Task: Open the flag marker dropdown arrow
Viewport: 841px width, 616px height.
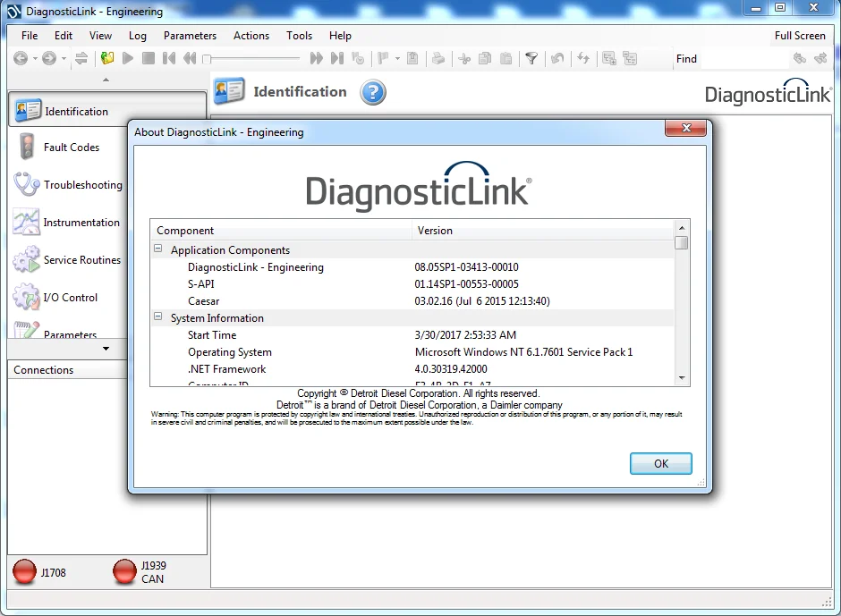Action: [397, 58]
